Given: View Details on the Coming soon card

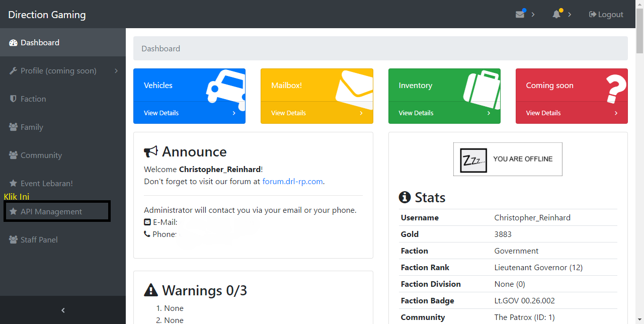Looking at the screenshot, I should (543, 113).
